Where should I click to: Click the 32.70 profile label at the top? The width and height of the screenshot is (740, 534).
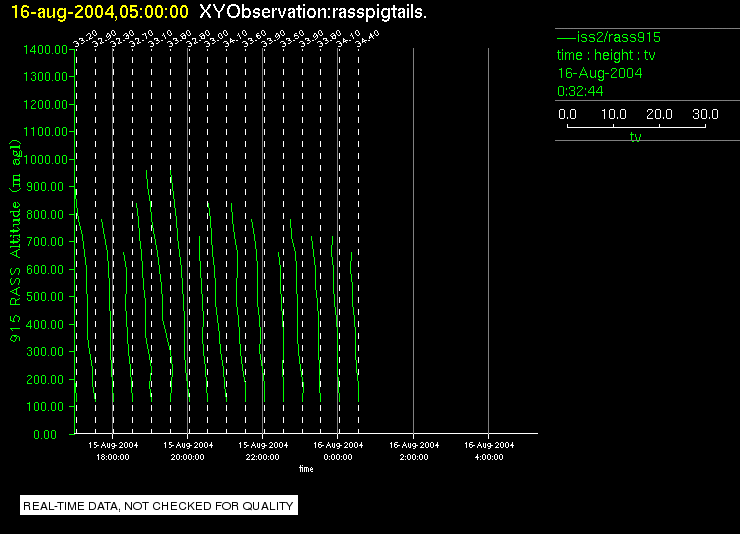coord(142,39)
